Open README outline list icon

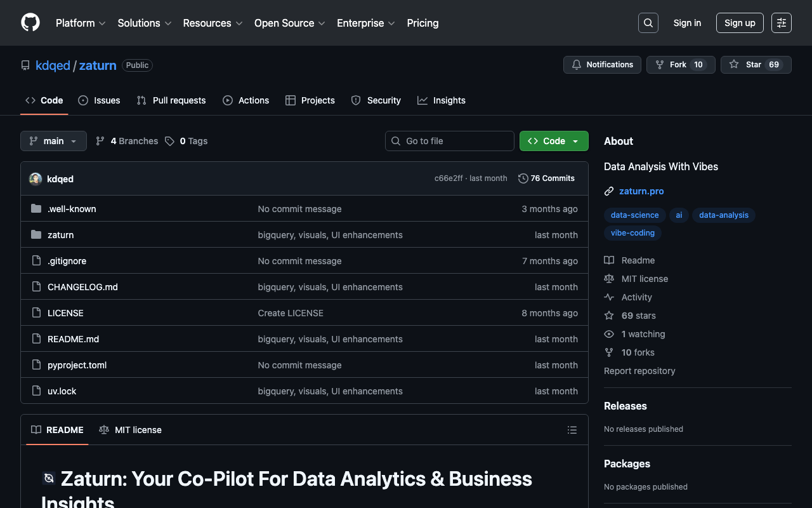[x=572, y=430]
